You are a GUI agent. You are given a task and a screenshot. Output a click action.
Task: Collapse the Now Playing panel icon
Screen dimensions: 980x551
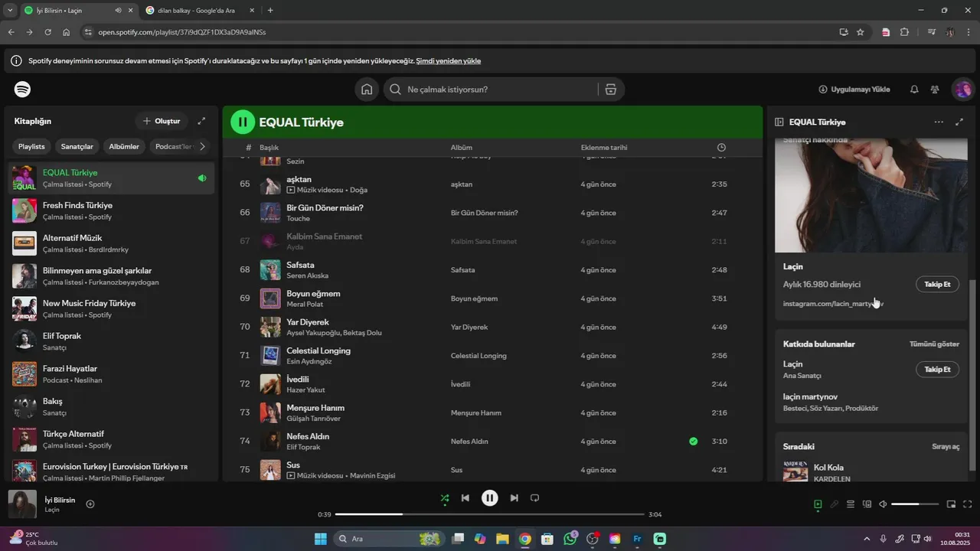coord(779,122)
